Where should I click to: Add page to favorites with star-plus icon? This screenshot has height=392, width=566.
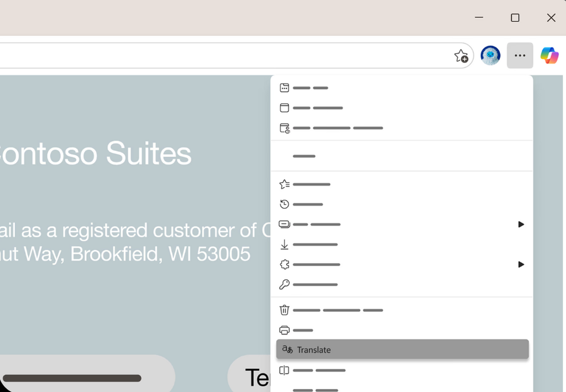pyautogui.click(x=461, y=56)
